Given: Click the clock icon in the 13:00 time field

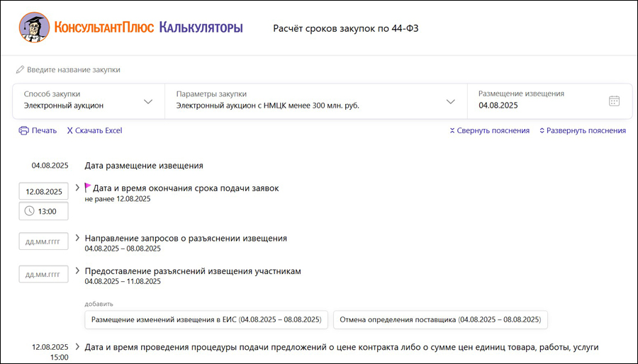Looking at the screenshot, I should click(29, 211).
